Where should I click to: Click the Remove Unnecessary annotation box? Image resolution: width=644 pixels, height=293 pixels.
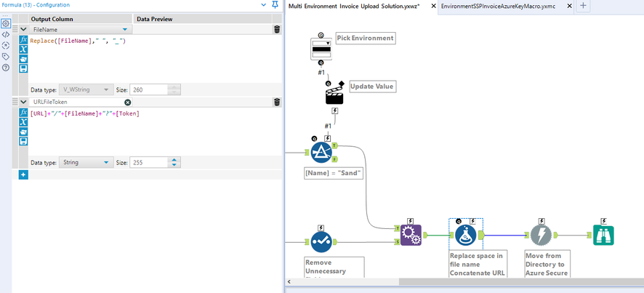pyautogui.click(x=334, y=267)
